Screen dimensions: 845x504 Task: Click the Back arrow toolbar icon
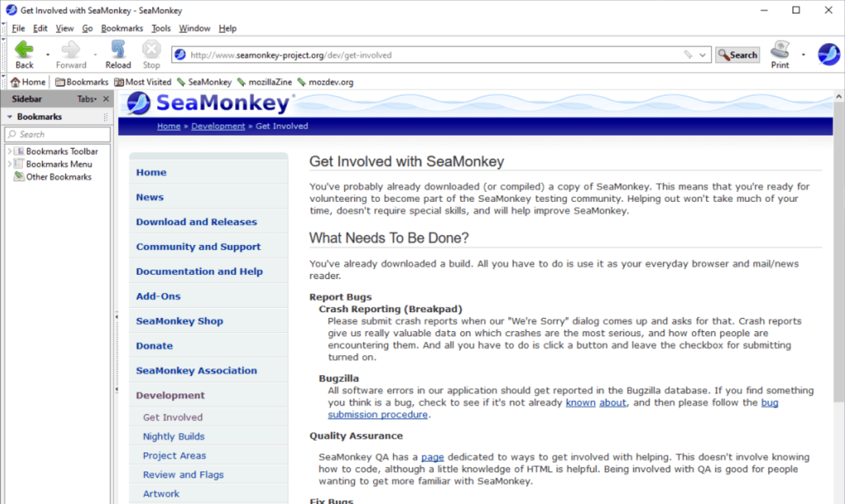(24, 50)
